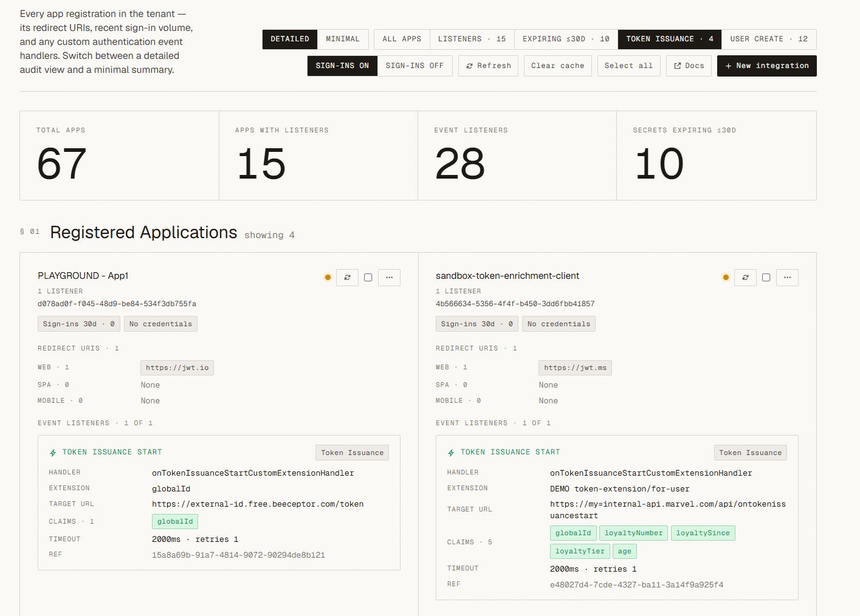The image size is (860, 616).
Task: Click the https://jwt.io redirect URI
Action: (x=177, y=368)
